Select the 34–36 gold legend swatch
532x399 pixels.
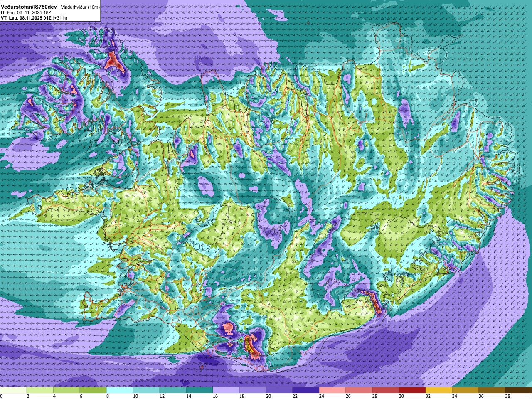(x=465, y=390)
